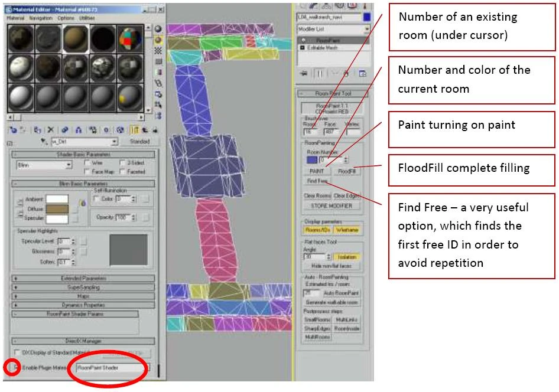559x392 pixels.
Task: Click Assign Material to Selection icon
Action: click(37, 130)
